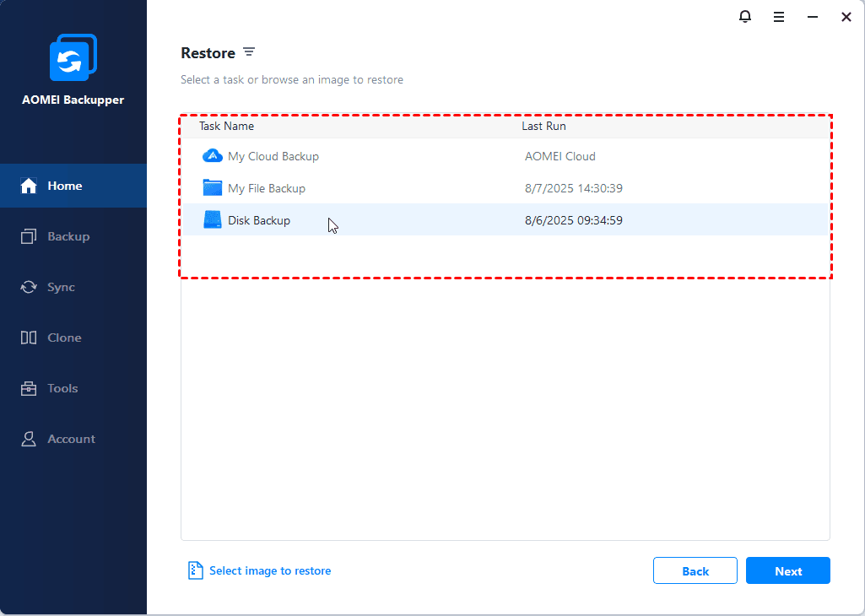Expand the Restore filter dropdown icon
Viewport: 865px width, 616px height.
pyautogui.click(x=249, y=52)
